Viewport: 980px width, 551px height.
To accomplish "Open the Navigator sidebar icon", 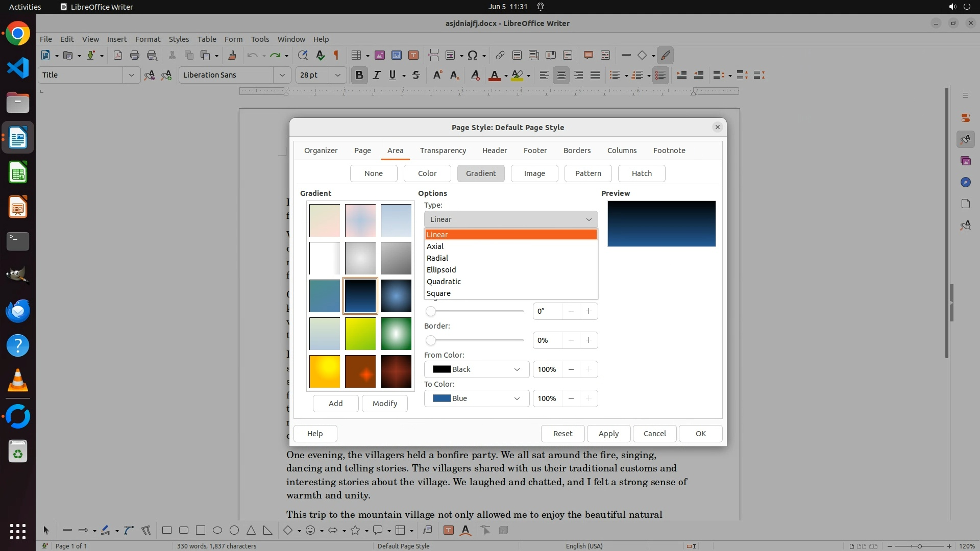I will coord(965,182).
